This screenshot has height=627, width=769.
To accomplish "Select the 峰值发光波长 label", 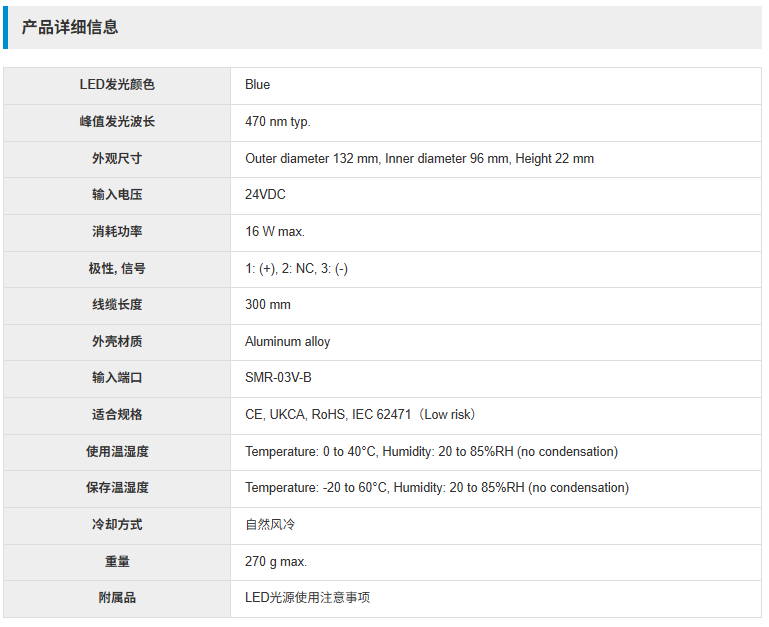I will [117, 122].
